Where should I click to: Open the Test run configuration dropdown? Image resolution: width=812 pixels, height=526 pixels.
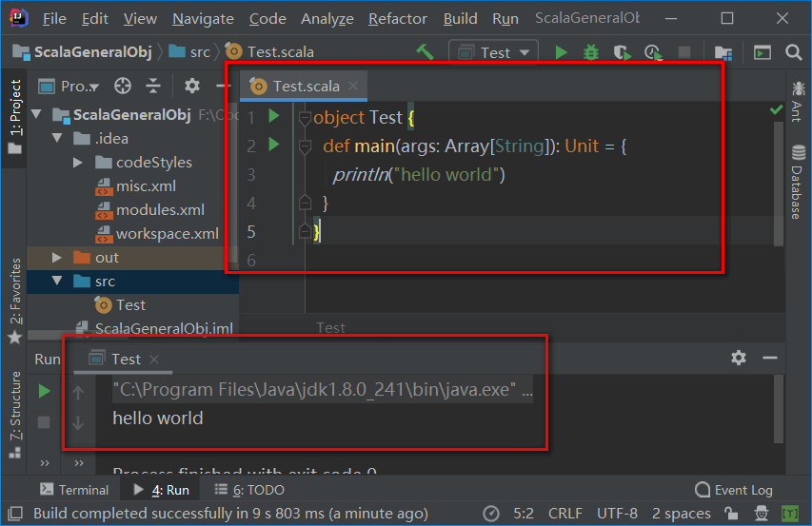[x=493, y=52]
